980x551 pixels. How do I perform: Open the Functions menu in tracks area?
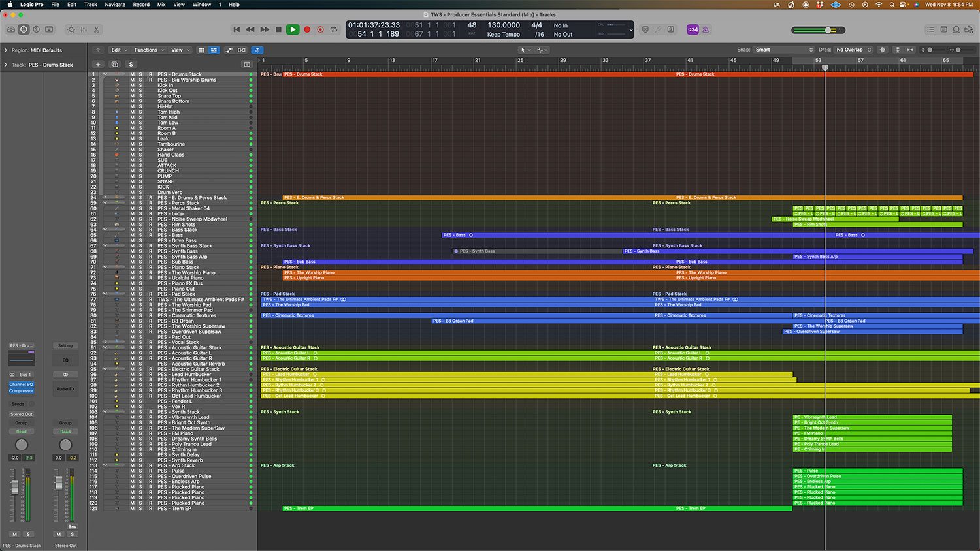(148, 50)
